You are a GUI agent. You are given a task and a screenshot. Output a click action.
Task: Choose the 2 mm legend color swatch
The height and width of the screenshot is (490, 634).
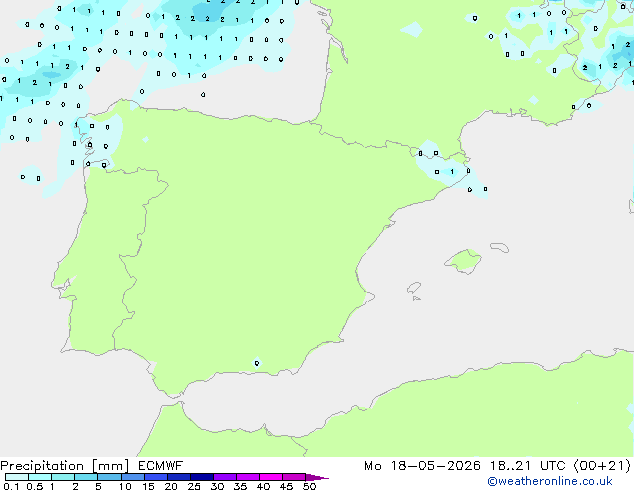(86, 477)
